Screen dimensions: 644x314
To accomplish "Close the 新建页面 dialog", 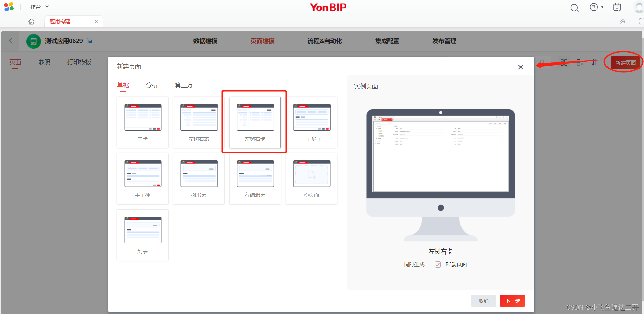I will (521, 67).
